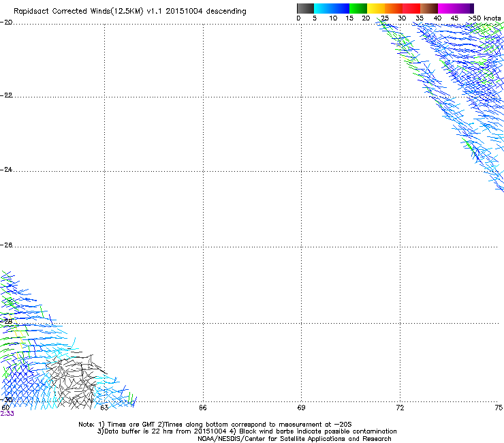Screen dimensions: 504x443
Task: Click the black contaminated wind barb cluster
Action: pos(76,381)
